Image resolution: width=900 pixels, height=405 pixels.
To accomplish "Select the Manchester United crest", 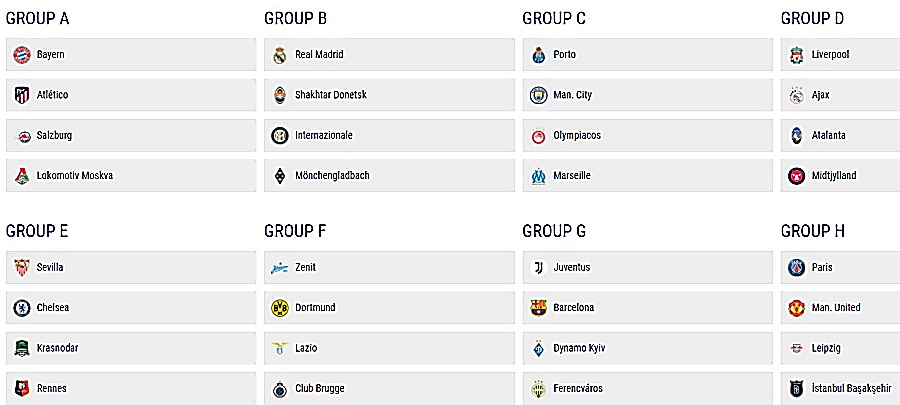I will [797, 308].
